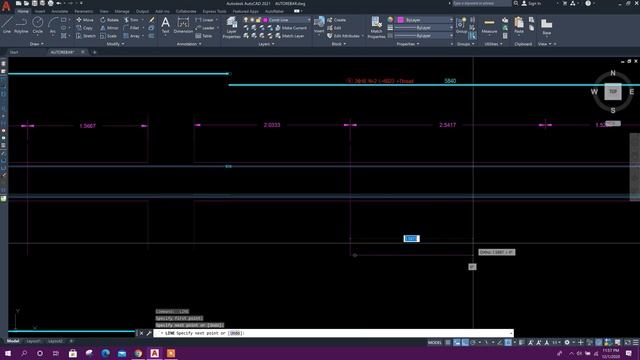
Task: Activate the Measure utility
Action: tap(489, 25)
